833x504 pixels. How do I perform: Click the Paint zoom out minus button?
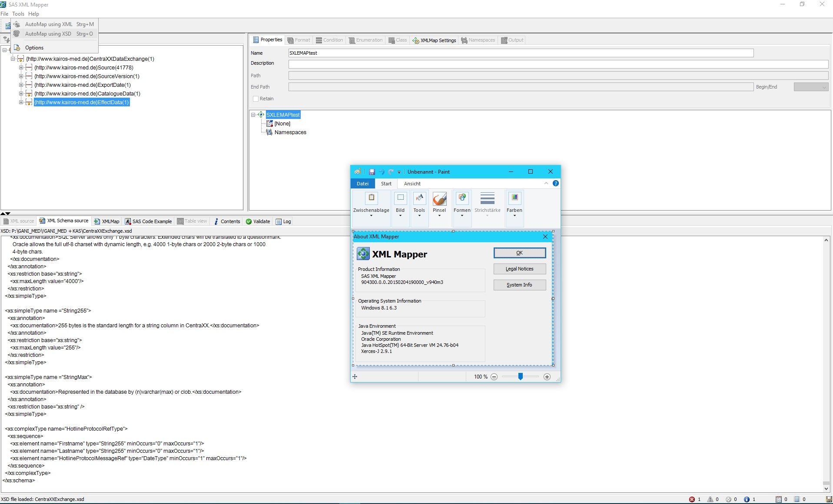pos(494,377)
